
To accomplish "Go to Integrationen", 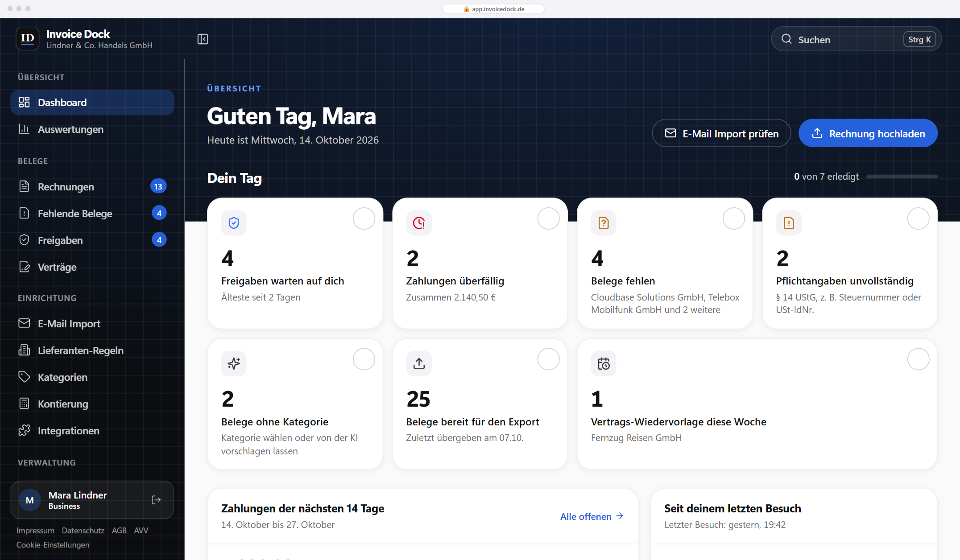I will (x=92, y=430).
